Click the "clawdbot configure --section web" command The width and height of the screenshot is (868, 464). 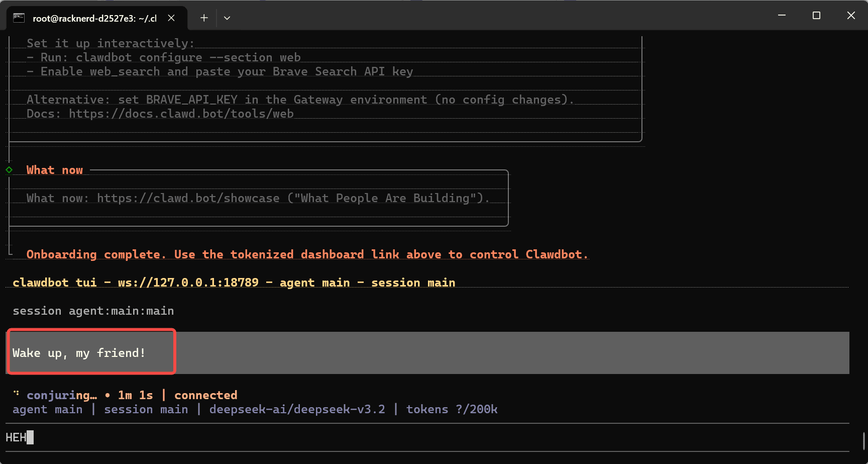click(x=188, y=58)
